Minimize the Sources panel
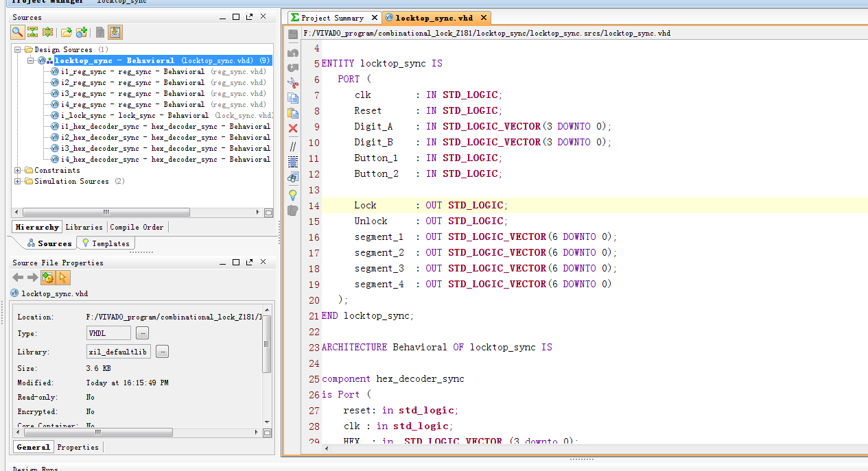 pyautogui.click(x=222, y=16)
